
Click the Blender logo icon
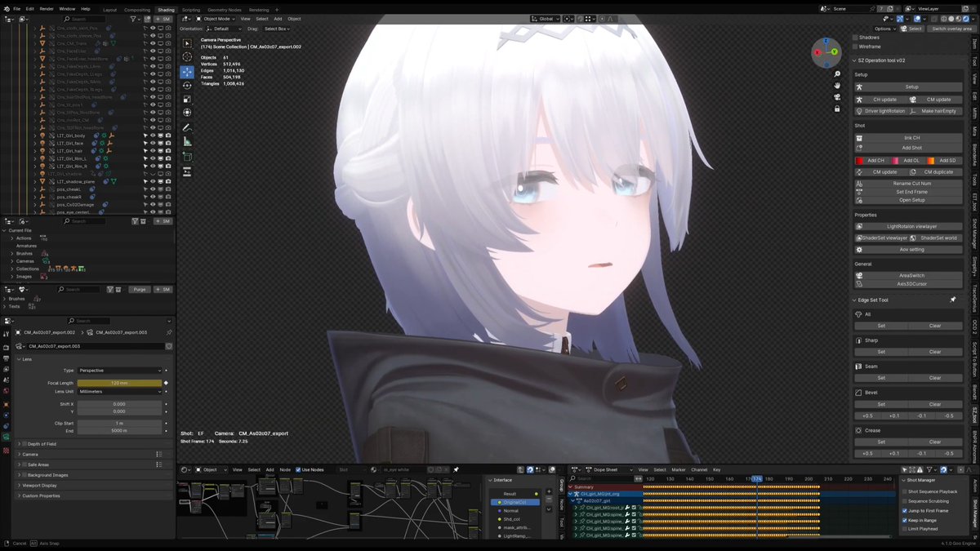coord(6,8)
